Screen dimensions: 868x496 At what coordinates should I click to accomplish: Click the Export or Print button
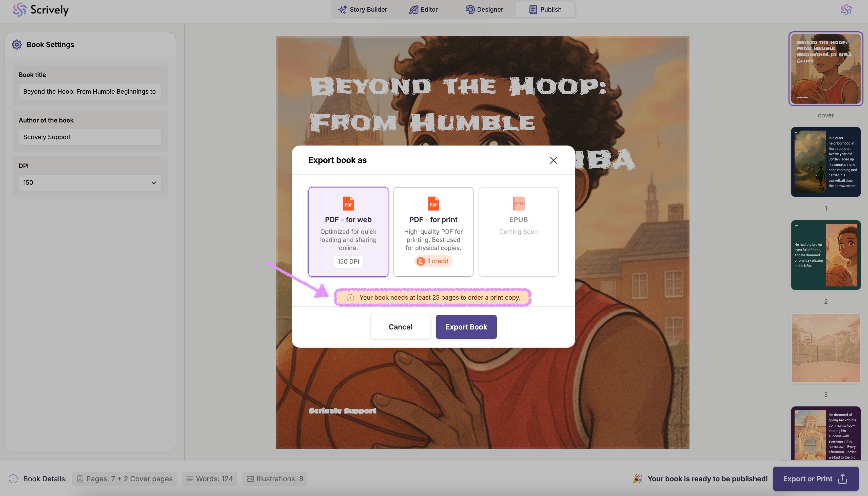tap(815, 479)
